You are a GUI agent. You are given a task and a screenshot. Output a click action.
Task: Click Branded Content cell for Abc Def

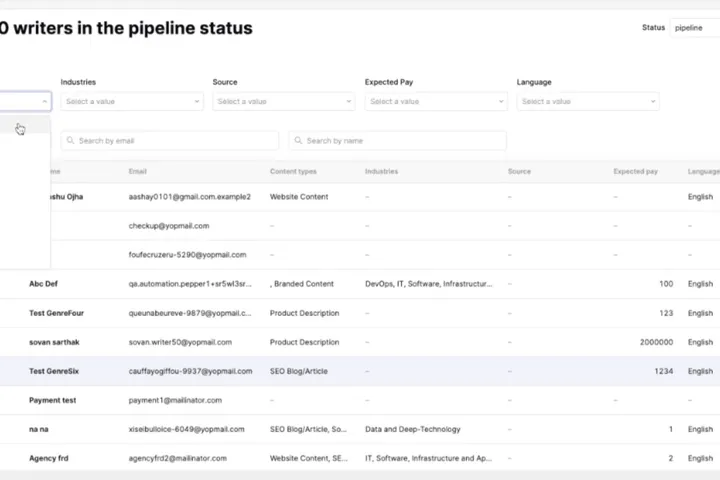302,284
